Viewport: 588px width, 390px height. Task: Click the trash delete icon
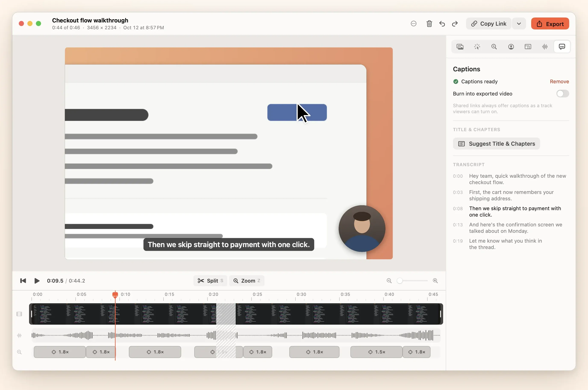pyautogui.click(x=429, y=24)
